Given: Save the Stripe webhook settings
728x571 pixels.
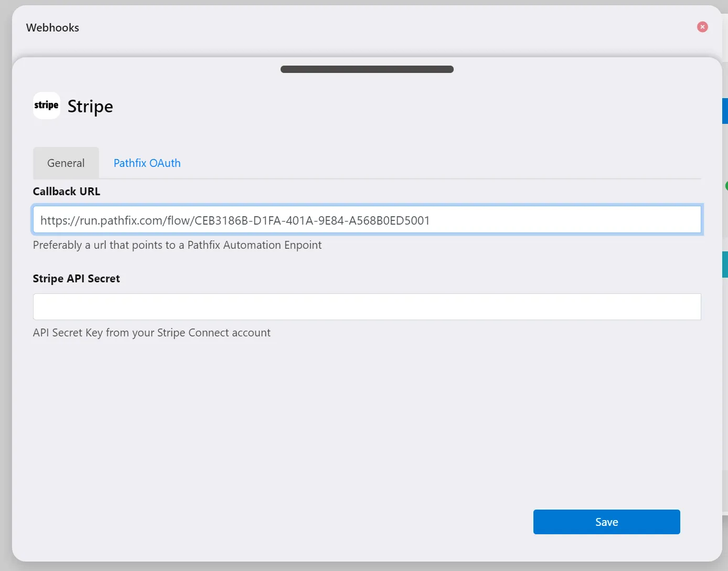Looking at the screenshot, I should click(x=607, y=522).
